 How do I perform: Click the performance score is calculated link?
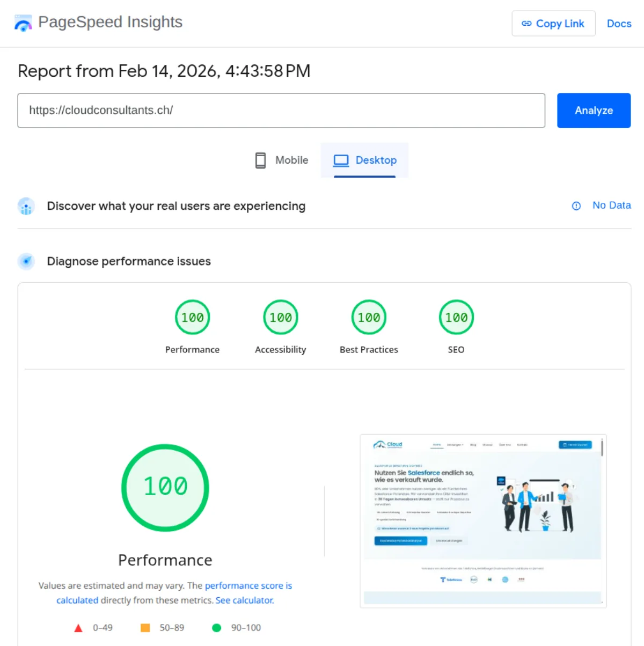(x=248, y=585)
